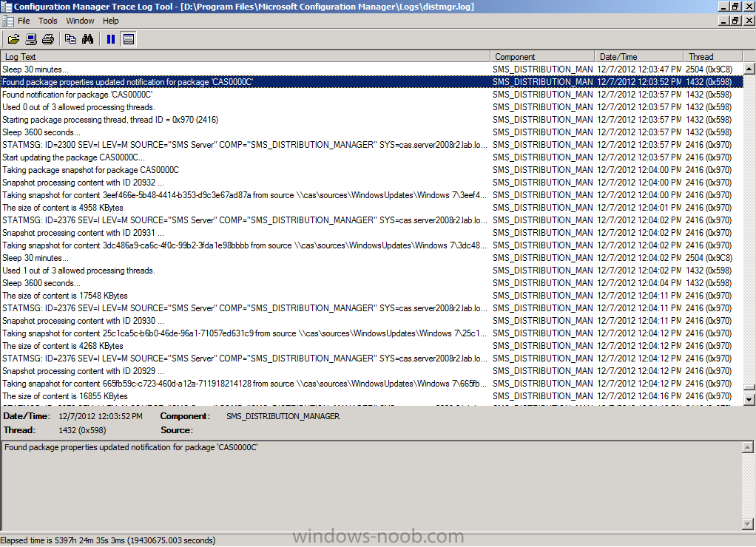Select the highlighted 'Found package properties updated notification' list row
756x547 pixels.
click(372, 82)
